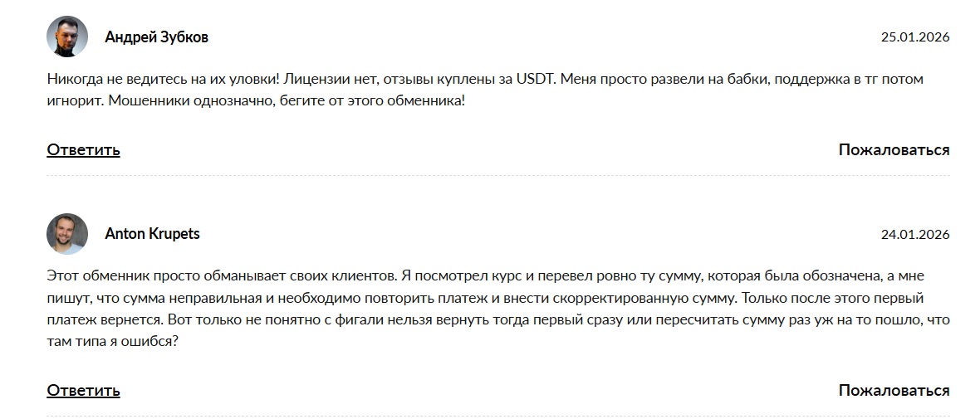
Task: Click the author name Андрей Зубков
Action: coord(156,37)
